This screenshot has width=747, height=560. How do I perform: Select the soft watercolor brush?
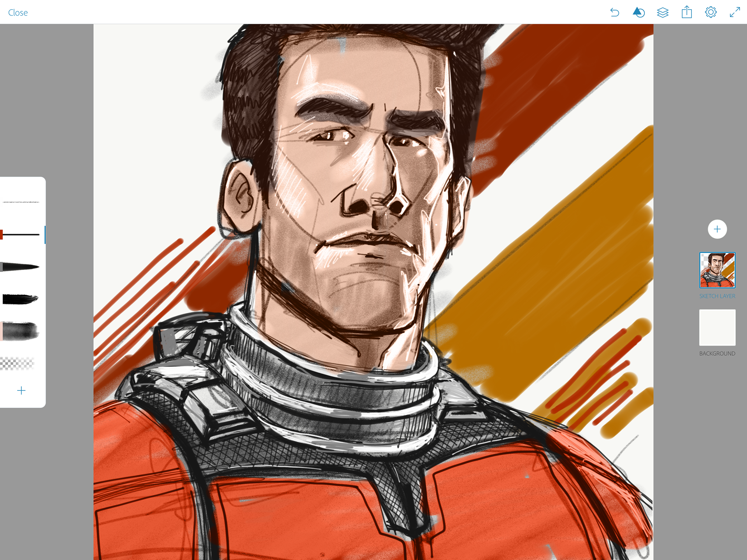point(21,331)
